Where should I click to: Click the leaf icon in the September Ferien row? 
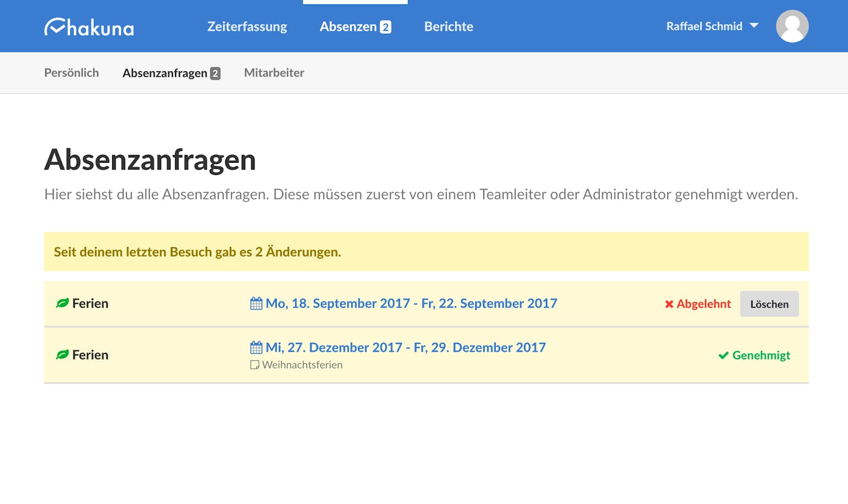coord(62,303)
